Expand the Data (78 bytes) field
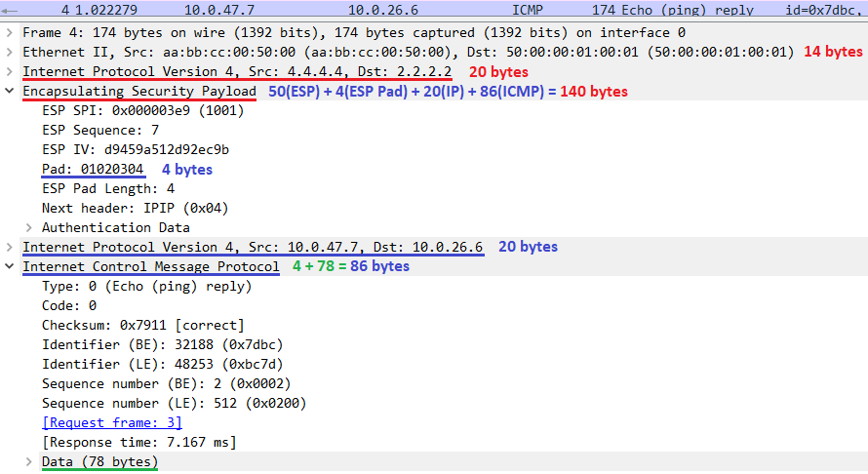The width and height of the screenshot is (868, 474). (x=29, y=461)
